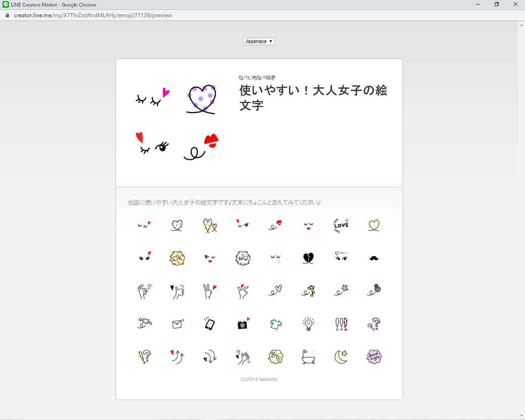
Task: Choose the purple polka-dot heart emoji in grid
Action: coord(177,225)
